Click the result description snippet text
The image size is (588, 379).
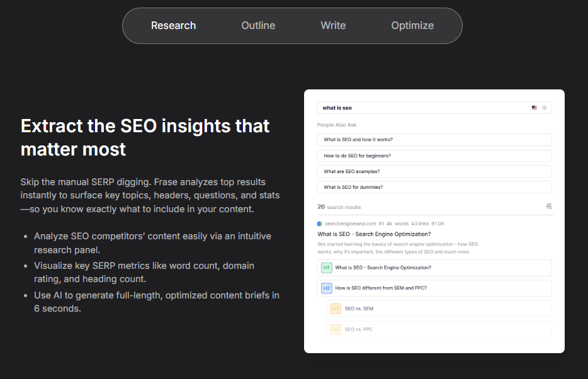point(397,248)
